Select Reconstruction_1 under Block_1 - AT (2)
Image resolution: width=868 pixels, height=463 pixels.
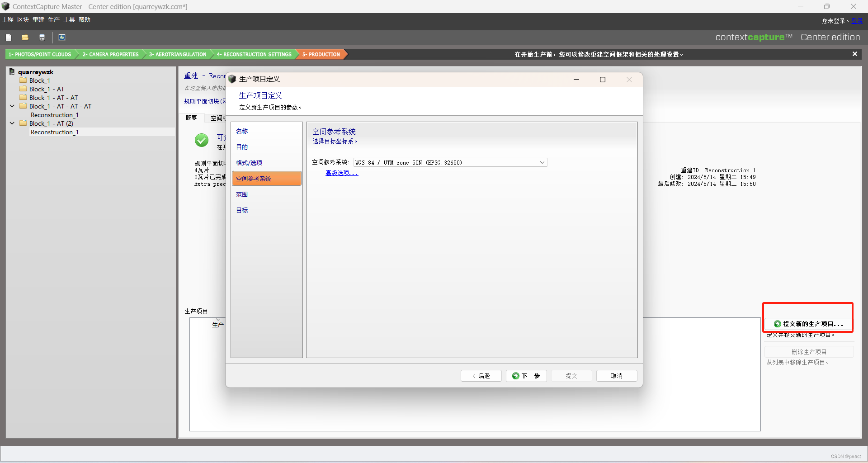(x=54, y=132)
